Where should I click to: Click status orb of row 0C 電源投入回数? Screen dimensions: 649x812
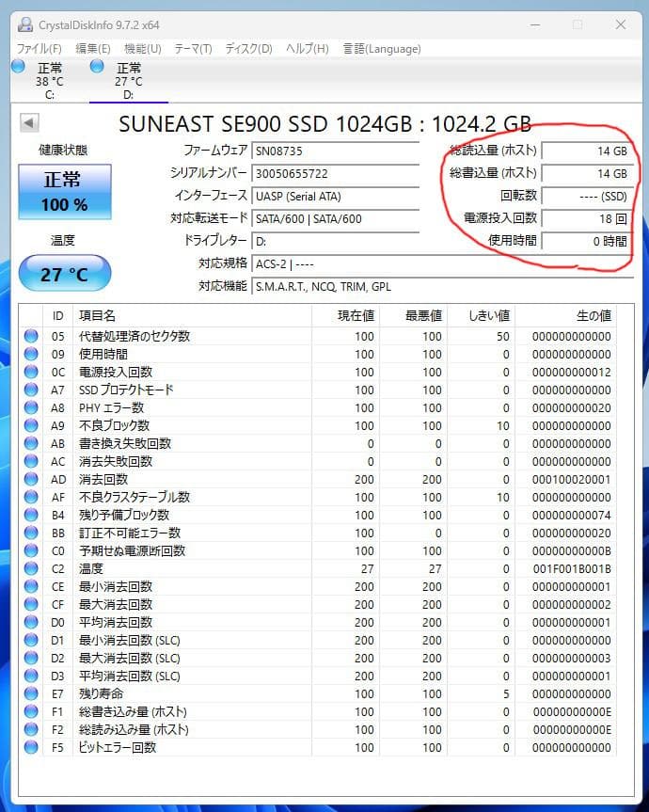pyautogui.click(x=31, y=372)
